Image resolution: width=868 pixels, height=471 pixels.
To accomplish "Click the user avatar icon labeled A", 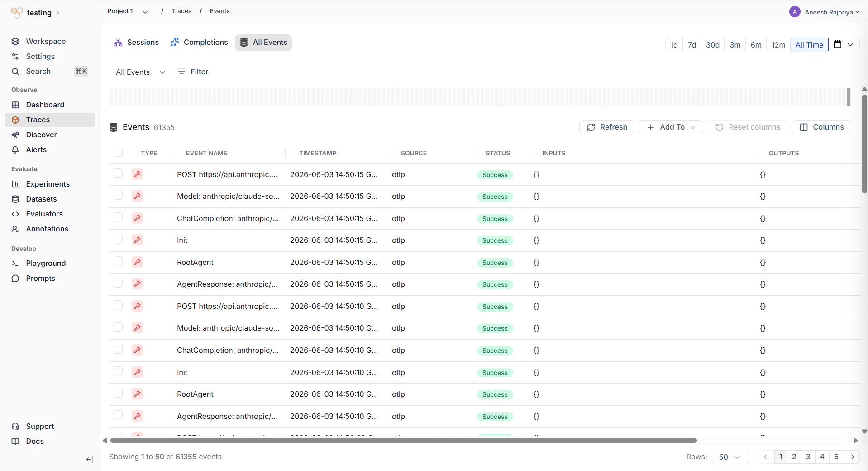I will (795, 12).
